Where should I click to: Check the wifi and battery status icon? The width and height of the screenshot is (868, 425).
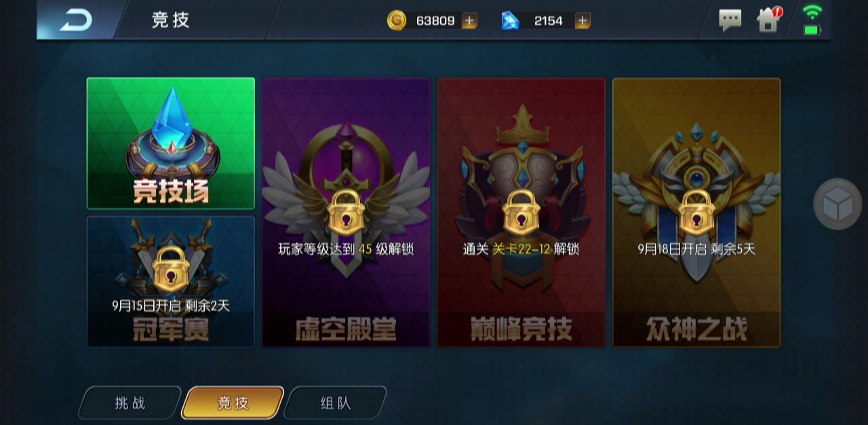tap(812, 20)
